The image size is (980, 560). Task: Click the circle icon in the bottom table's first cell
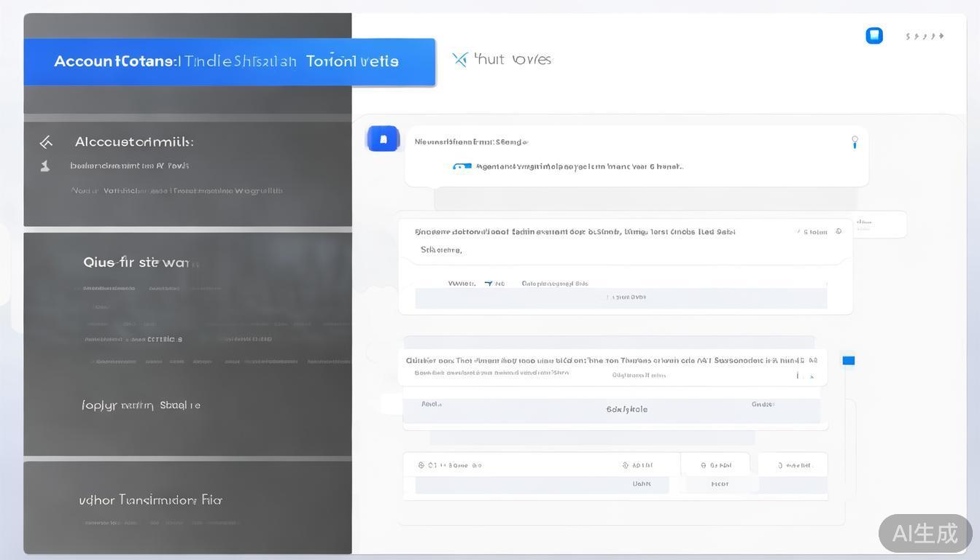coord(421,464)
